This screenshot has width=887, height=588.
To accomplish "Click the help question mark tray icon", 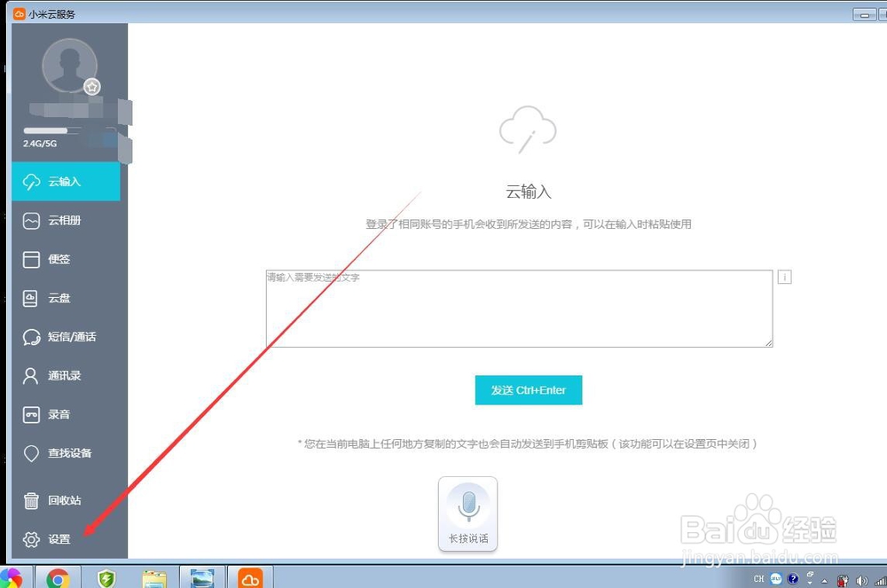I will [793, 578].
